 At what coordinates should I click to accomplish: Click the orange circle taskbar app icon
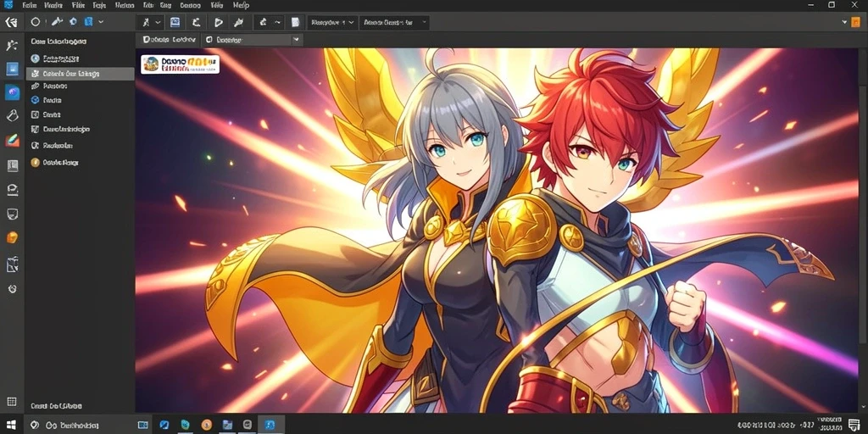coord(206,426)
